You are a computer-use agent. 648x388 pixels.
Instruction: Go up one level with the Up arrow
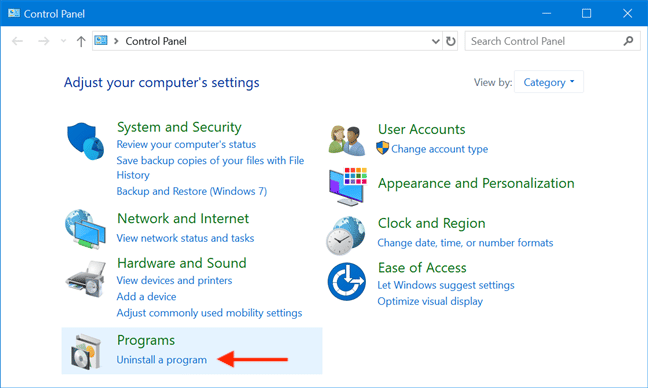click(x=81, y=41)
